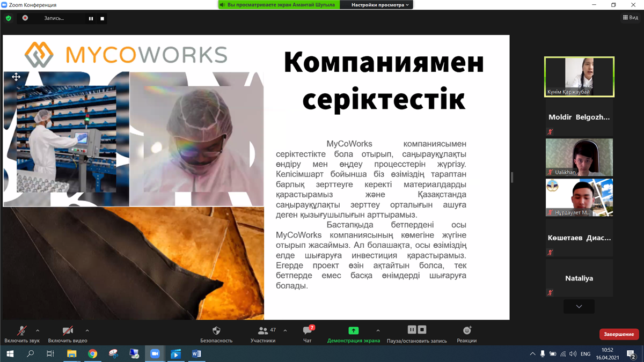Turn on camera with Включить видео
Screen dimensions: 644x362
coord(68,331)
